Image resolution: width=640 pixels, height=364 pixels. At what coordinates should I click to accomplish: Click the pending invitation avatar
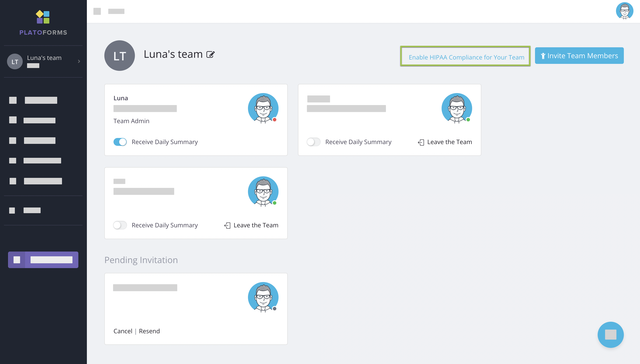[x=263, y=297]
